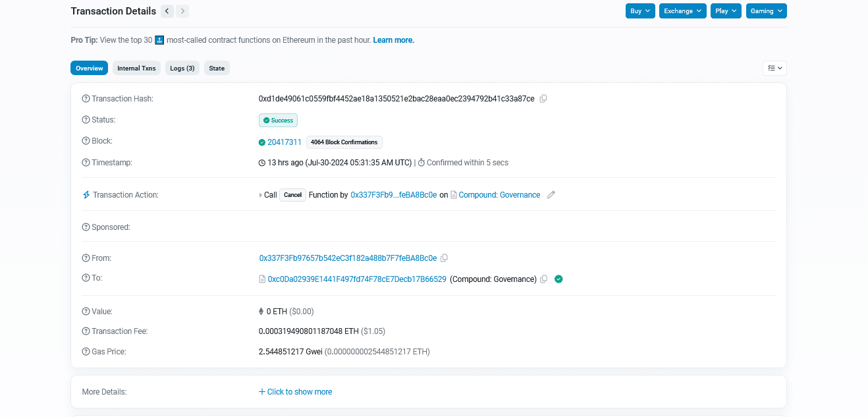The height and width of the screenshot is (417, 868).
Task: Select the Transaction Details heading
Action: click(113, 11)
